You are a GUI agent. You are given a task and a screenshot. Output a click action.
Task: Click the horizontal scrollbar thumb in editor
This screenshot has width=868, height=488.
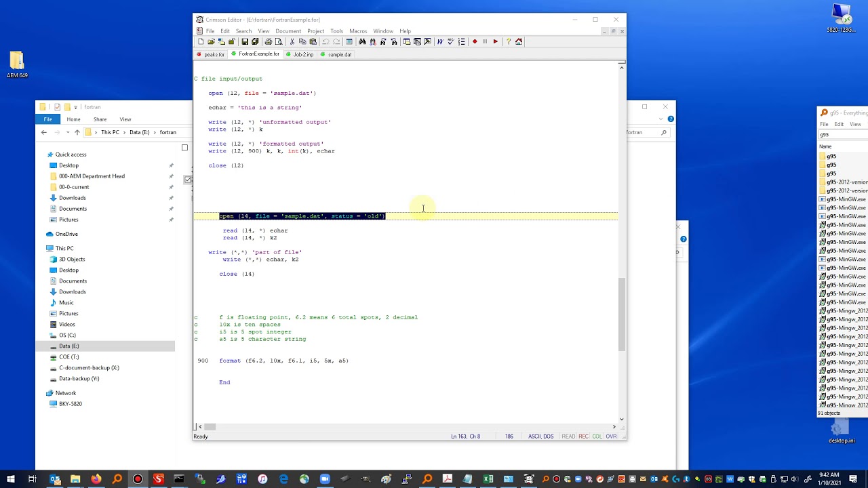(210, 427)
